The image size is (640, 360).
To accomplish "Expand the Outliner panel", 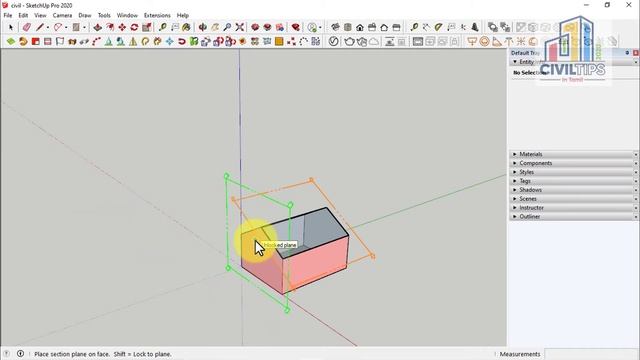I will [515, 217].
